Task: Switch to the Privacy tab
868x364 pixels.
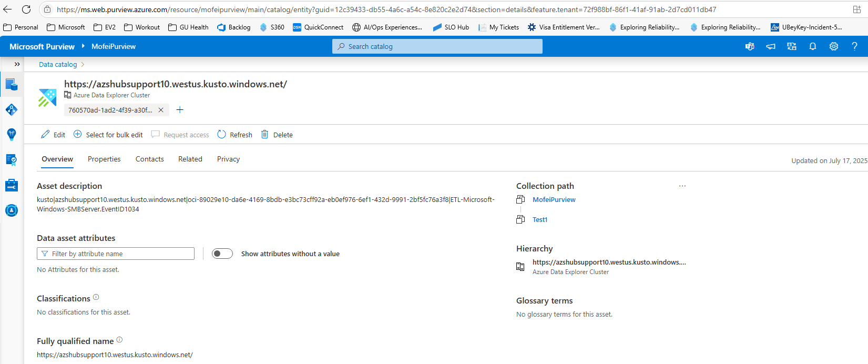Action: pos(228,159)
